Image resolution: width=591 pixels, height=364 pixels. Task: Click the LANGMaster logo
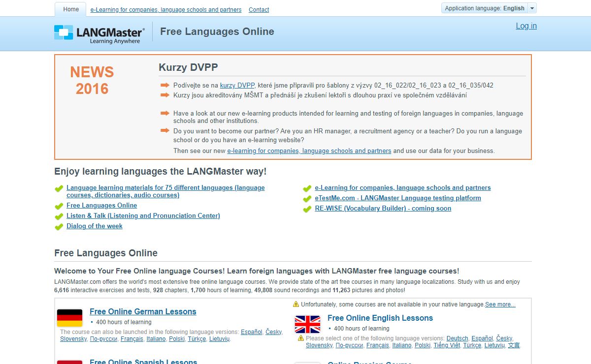(99, 33)
